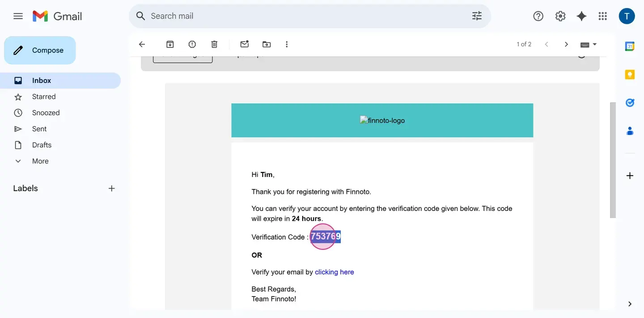
Task: Click the email page vertical scrollbar
Action: click(x=613, y=160)
